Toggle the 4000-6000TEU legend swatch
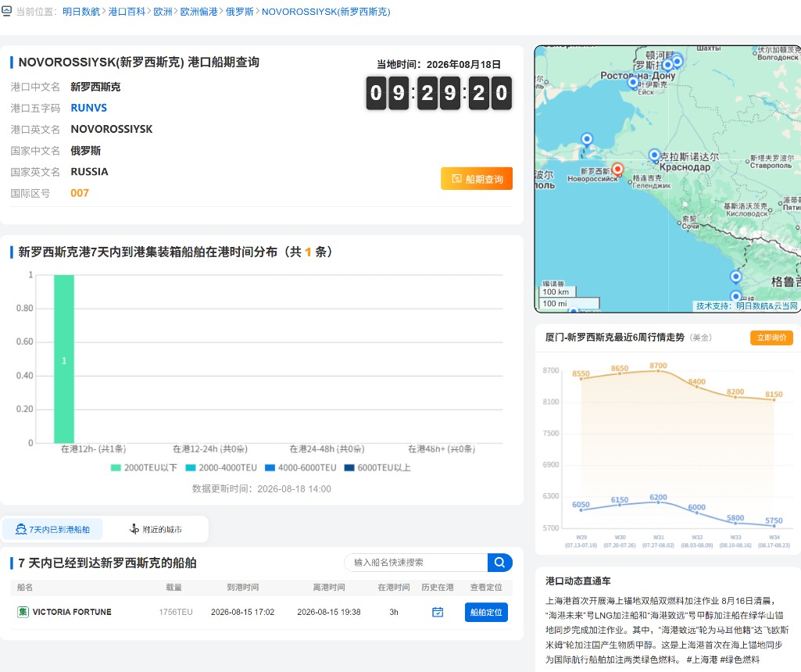The height and width of the screenshot is (672, 801). click(x=270, y=468)
